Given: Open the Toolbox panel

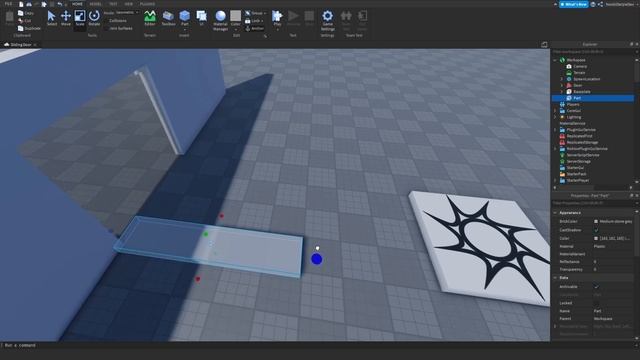Looking at the screenshot, I should [x=168, y=18].
